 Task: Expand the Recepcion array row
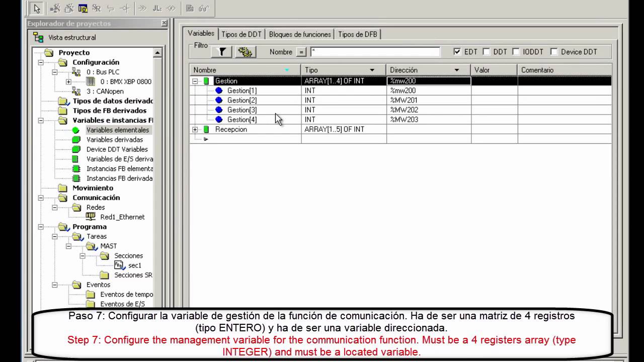(195, 129)
